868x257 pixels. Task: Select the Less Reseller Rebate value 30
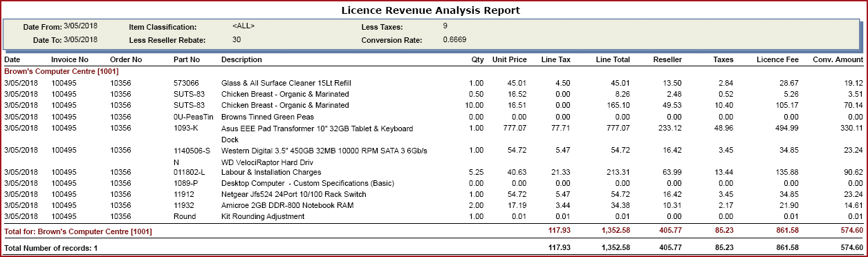(237, 39)
